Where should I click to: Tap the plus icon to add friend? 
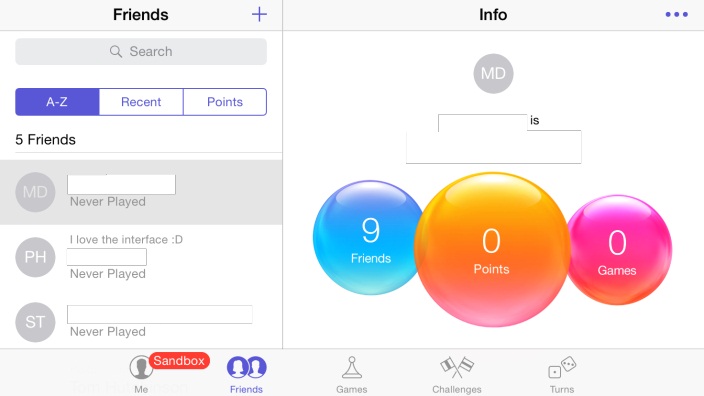coord(259,14)
